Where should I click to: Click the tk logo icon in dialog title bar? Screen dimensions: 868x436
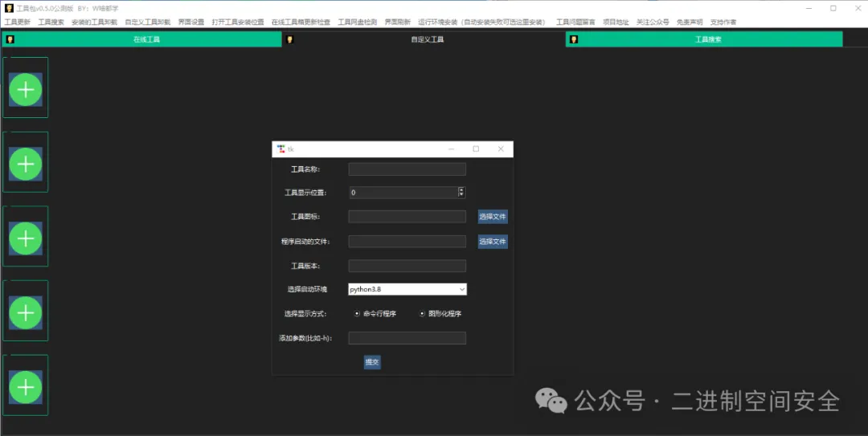pyautogui.click(x=280, y=149)
